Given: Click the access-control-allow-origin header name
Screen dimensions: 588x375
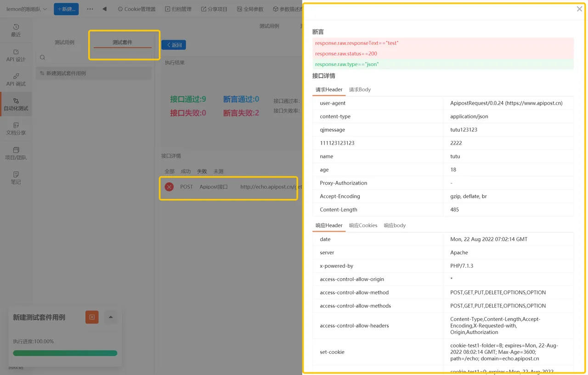Looking at the screenshot, I should tap(352, 280).
